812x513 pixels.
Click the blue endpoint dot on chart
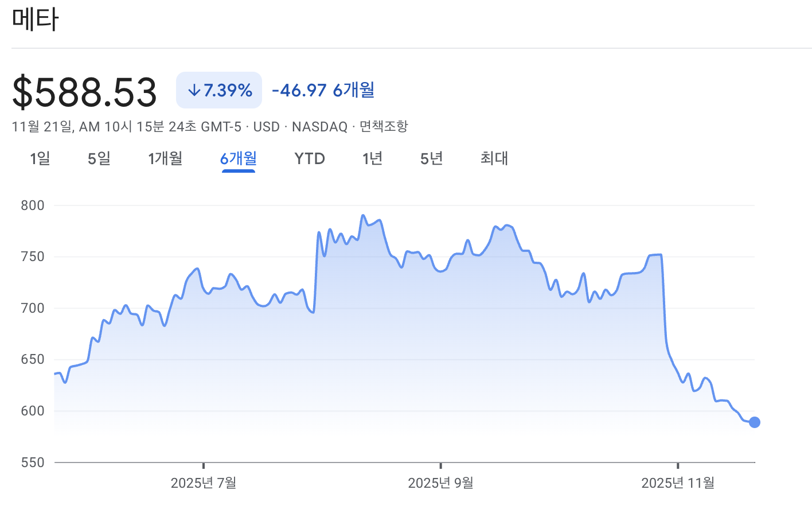(755, 422)
